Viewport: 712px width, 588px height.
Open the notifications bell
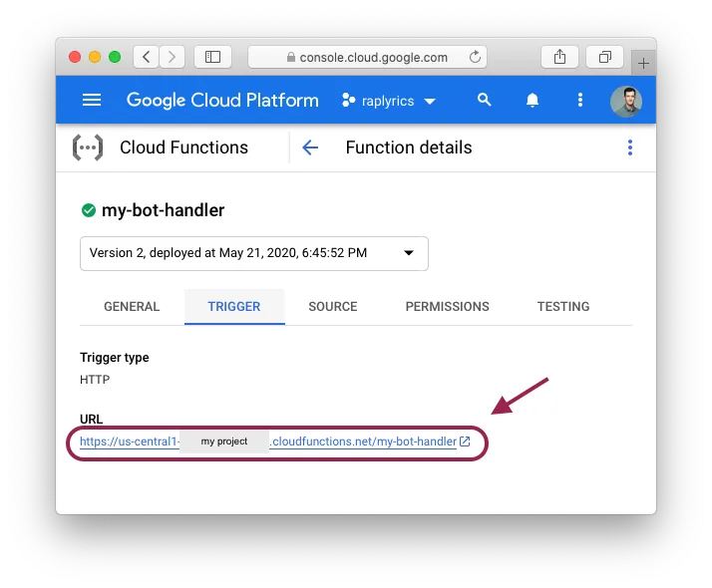533,101
